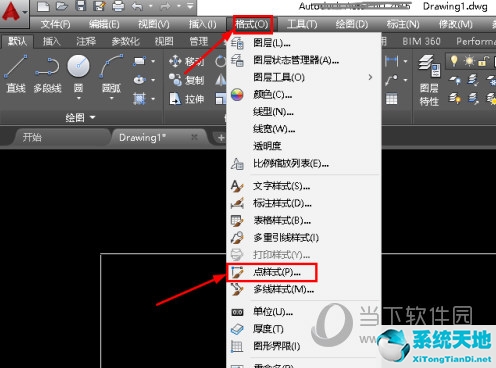The width and height of the screenshot is (496, 368).
Task: Add a new drawing tab with plus button
Action: point(221,137)
